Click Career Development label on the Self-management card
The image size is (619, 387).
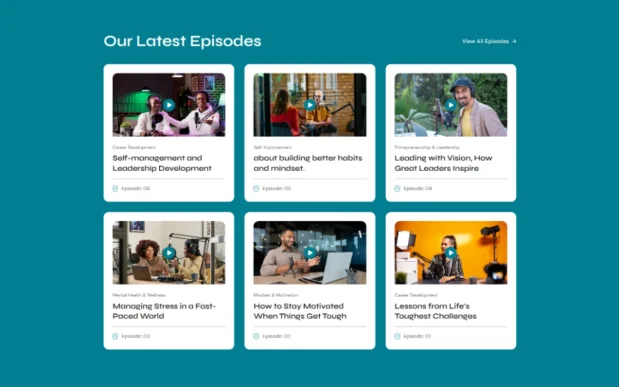134,147
